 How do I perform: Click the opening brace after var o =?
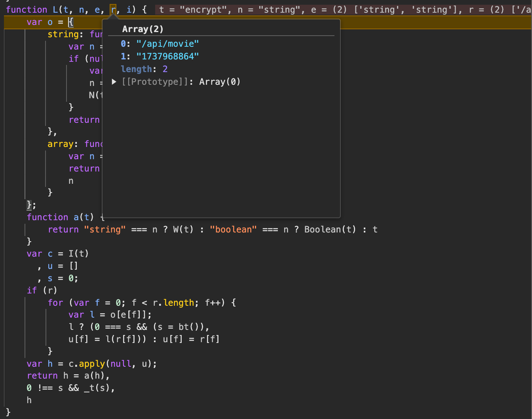(71, 22)
